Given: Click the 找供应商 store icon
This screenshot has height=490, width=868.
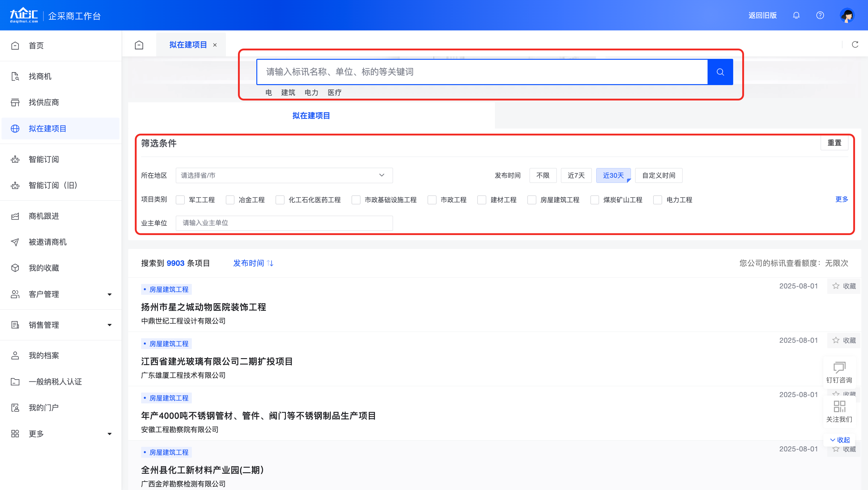Looking at the screenshot, I should 15,103.
